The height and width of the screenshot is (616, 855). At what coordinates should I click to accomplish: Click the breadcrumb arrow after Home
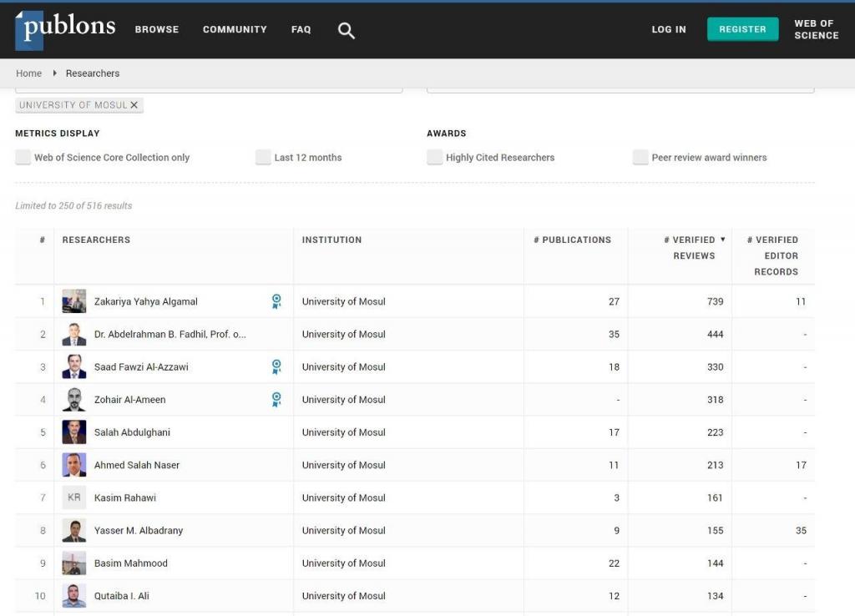click(x=54, y=73)
